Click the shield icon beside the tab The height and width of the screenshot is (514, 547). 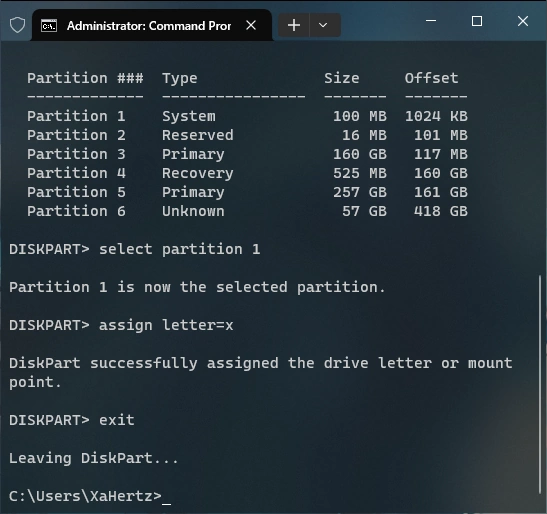[x=17, y=25]
